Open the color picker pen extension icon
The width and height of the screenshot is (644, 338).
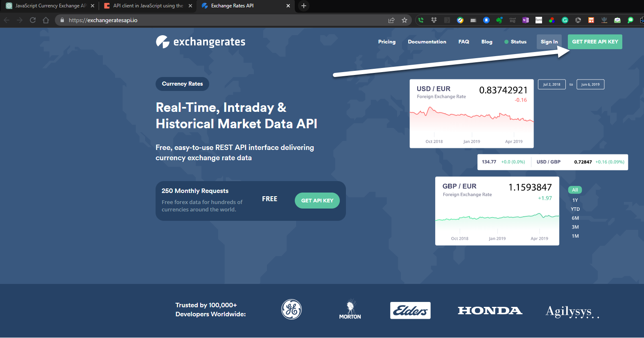click(x=460, y=20)
